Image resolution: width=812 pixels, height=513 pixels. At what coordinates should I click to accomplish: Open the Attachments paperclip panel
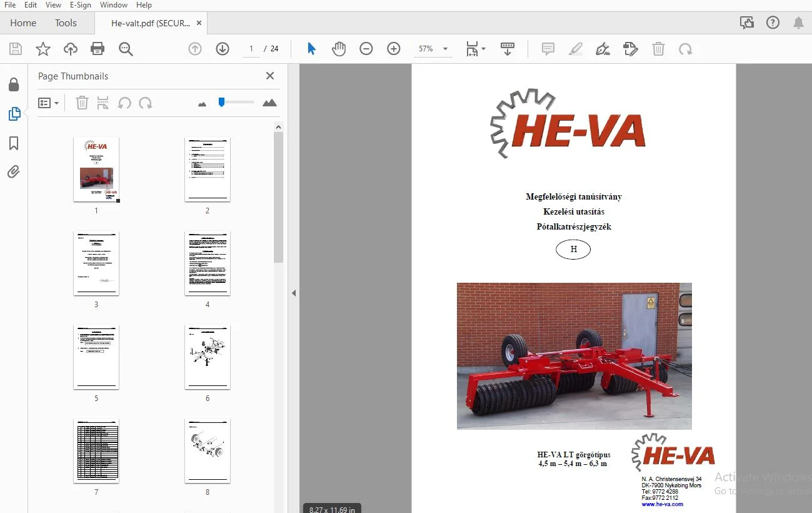click(x=14, y=171)
